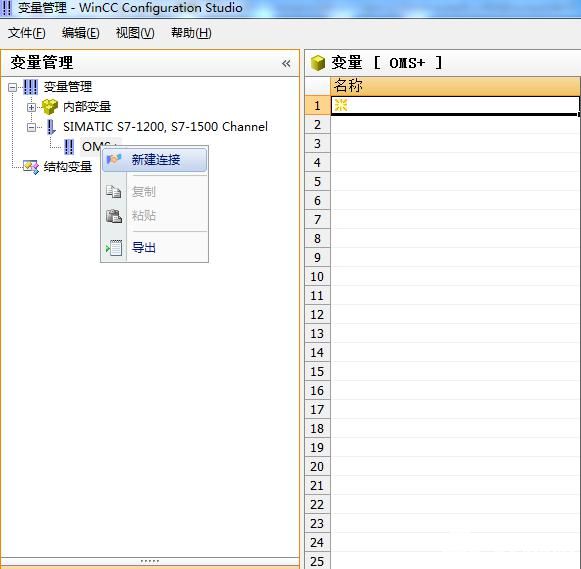Select row header 5
The image size is (581, 569).
point(317,182)
